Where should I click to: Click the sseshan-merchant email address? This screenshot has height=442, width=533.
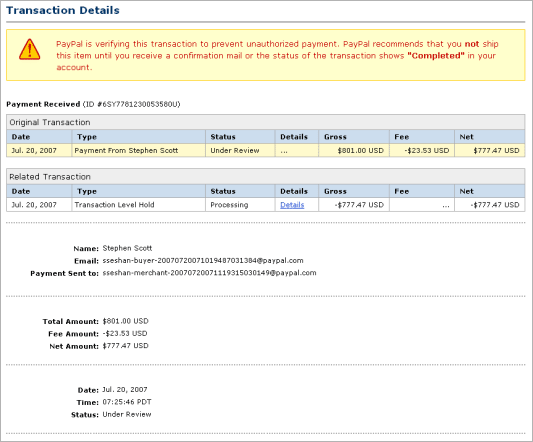coord(209,273)
